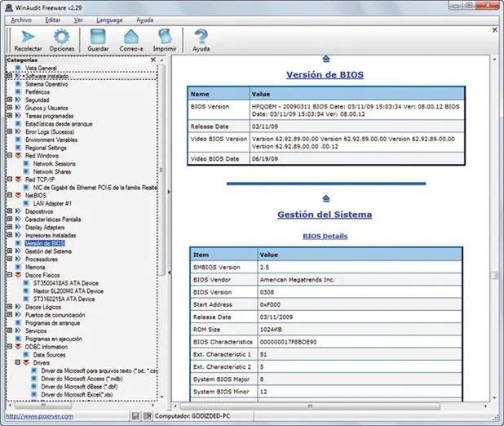Expand the Procesadores tree node
Viewport: 504px width, 426px height.
coord(10,259)
